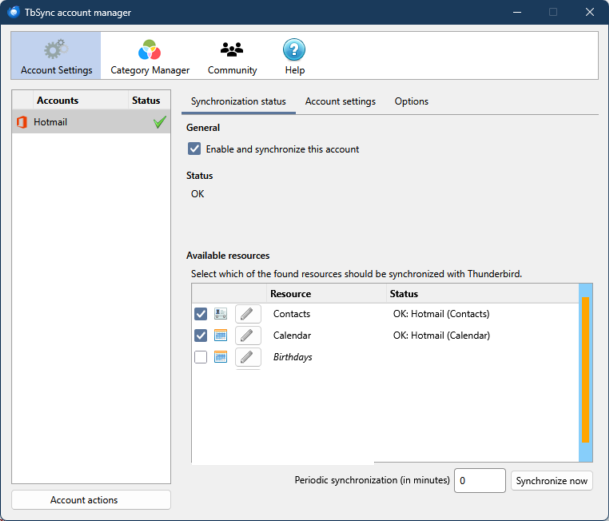Enable the Birthdays resource checkbox
609x521 pixels.
point(201,358)
